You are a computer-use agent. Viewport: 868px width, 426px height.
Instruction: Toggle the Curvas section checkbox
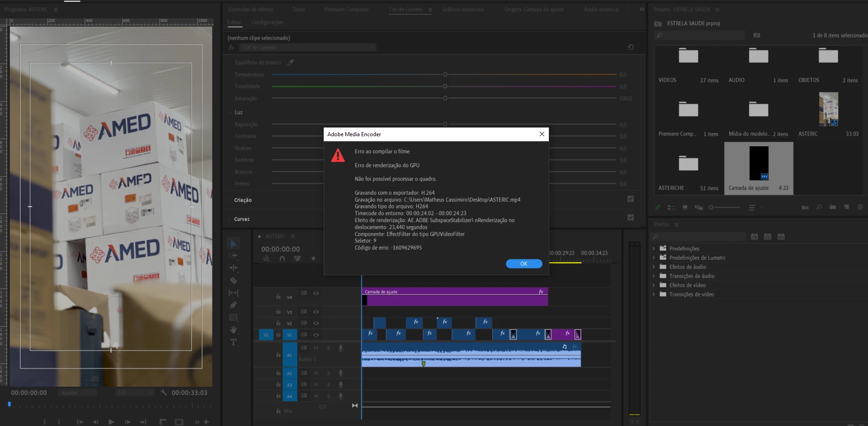pyautogui.click(x=631, y=218)
